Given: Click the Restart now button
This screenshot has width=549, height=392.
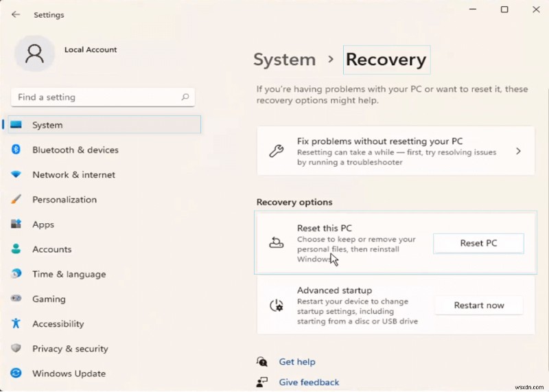Looking at the screenshot, I should click(x=479, y=305).
